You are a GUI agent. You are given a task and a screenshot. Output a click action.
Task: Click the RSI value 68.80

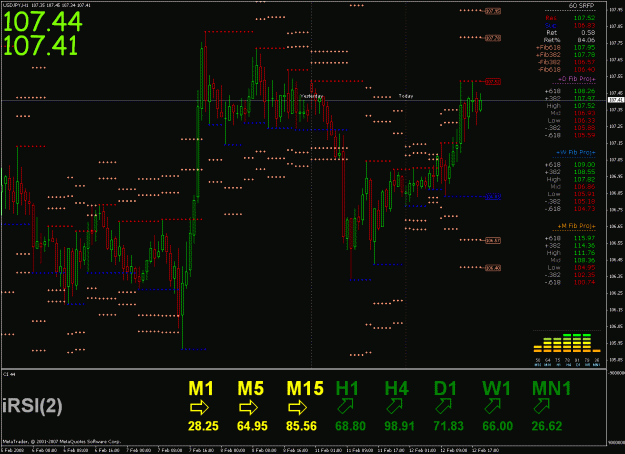click(350, 426)
